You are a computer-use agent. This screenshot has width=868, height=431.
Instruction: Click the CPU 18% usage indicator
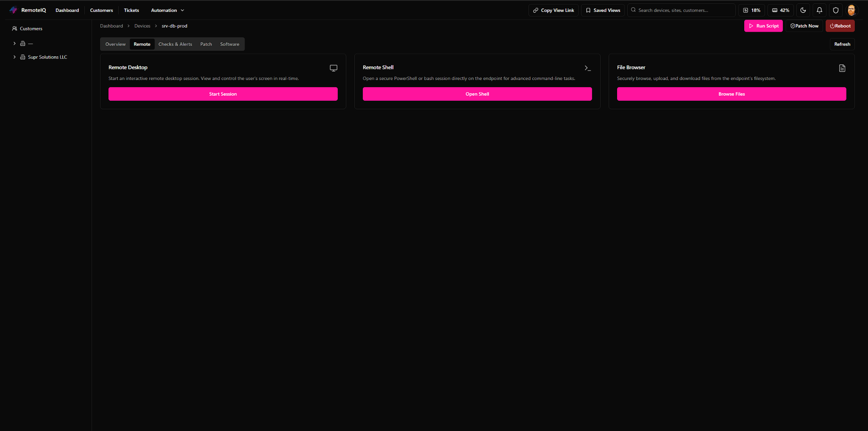[x=751, y=10]
